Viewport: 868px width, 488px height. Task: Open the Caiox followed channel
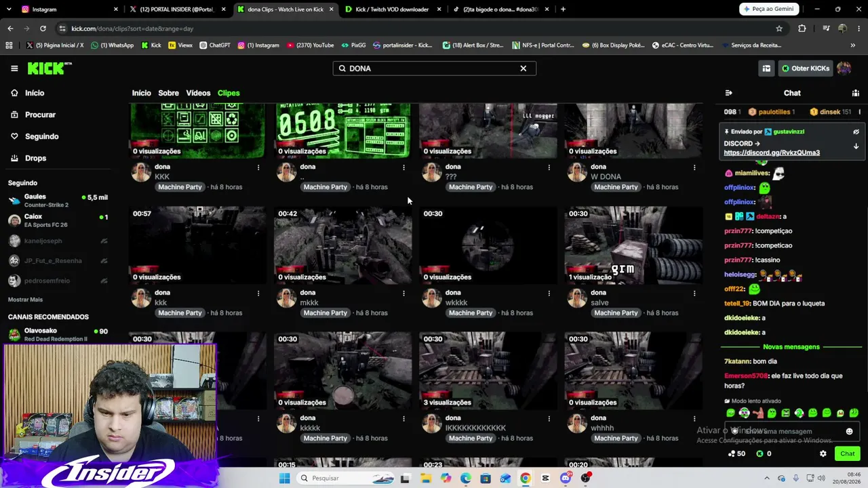point(58,220)
